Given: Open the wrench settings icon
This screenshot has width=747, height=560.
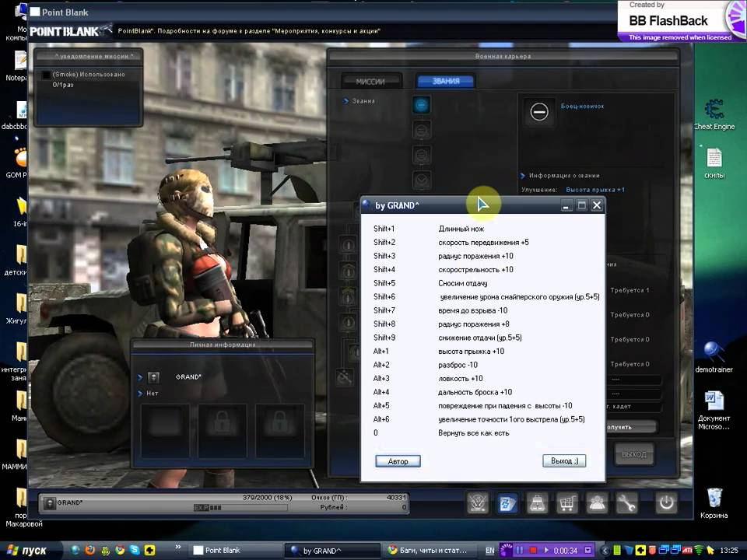Looking at the screenshot, I should tap(626, 503).
